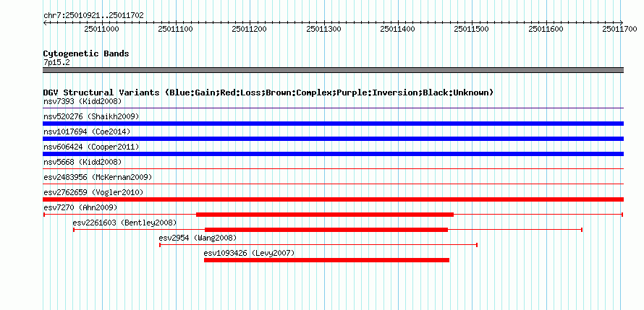Image resolution: width=644 pixels, height=310 pixels.
Task: Click the Cytogenetic Bands track title
Action: (86, 53)
